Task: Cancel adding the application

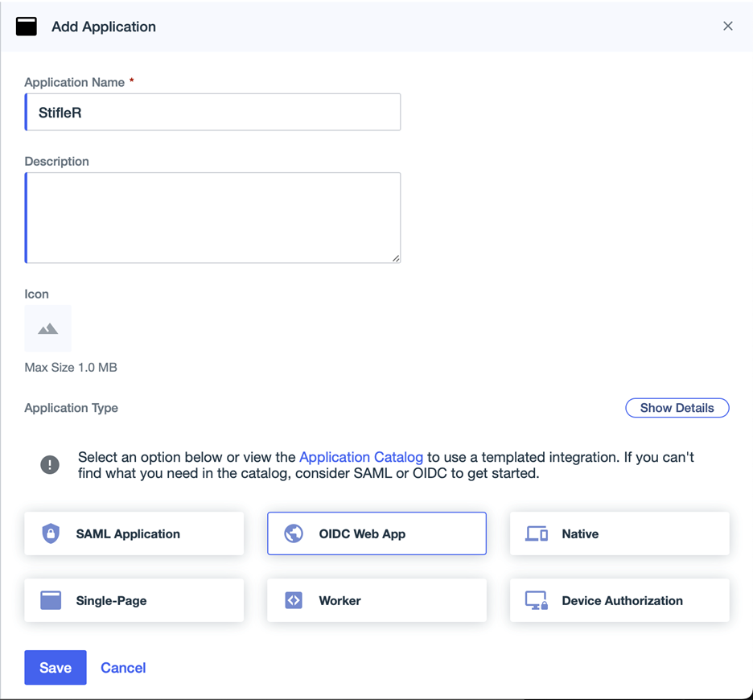Action: [123, 668]
